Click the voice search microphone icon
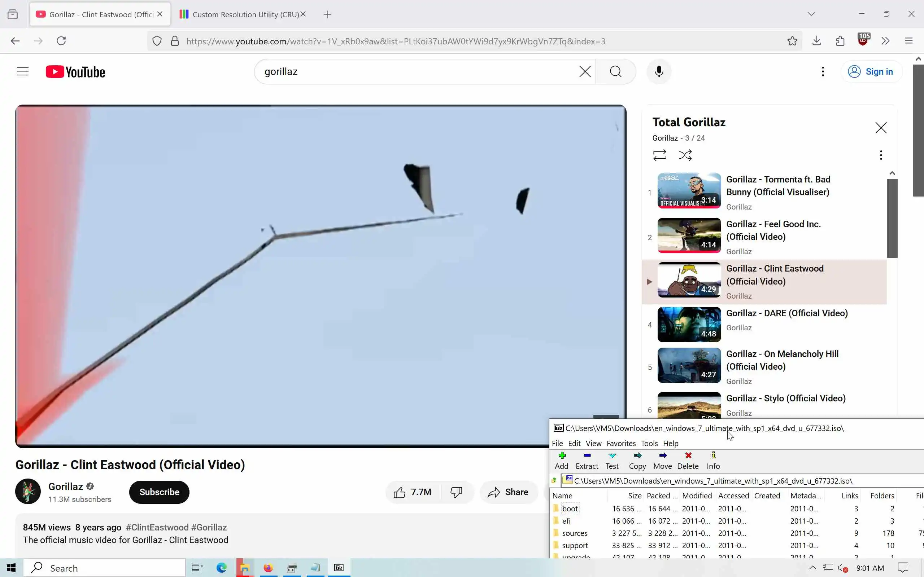924x577 pixels. [659, 71]
